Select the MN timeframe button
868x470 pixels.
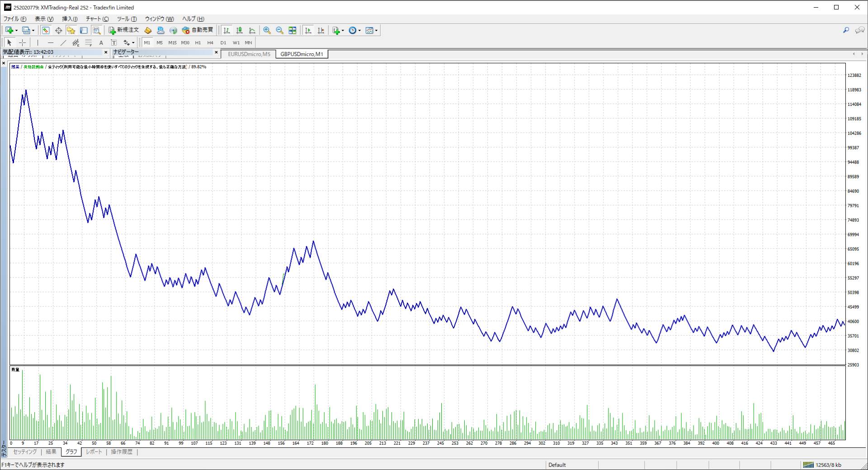pos(248,42)
